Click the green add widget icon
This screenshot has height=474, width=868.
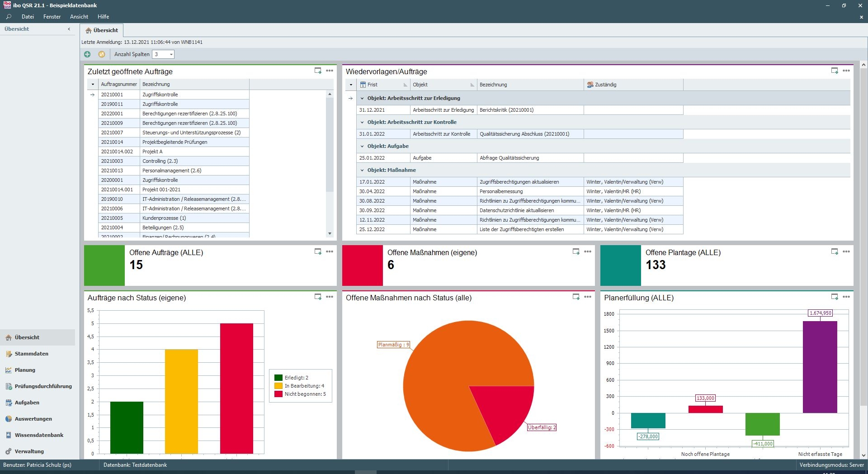coord(87,54)
